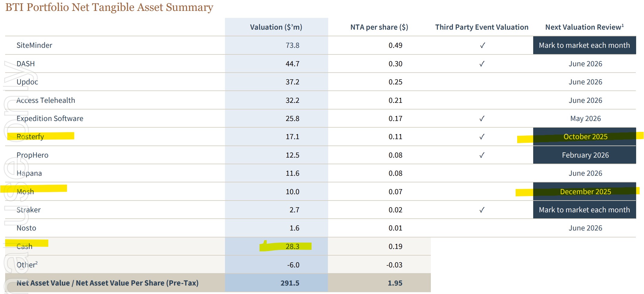
Task: Click the February 2026 review cell
Action: (x=585, y=155)
